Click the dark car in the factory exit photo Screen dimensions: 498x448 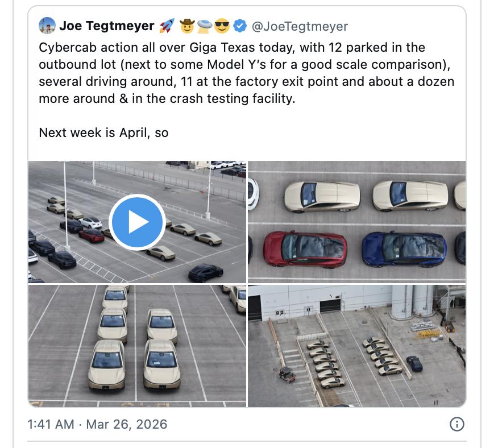click(x=414, y=363)
